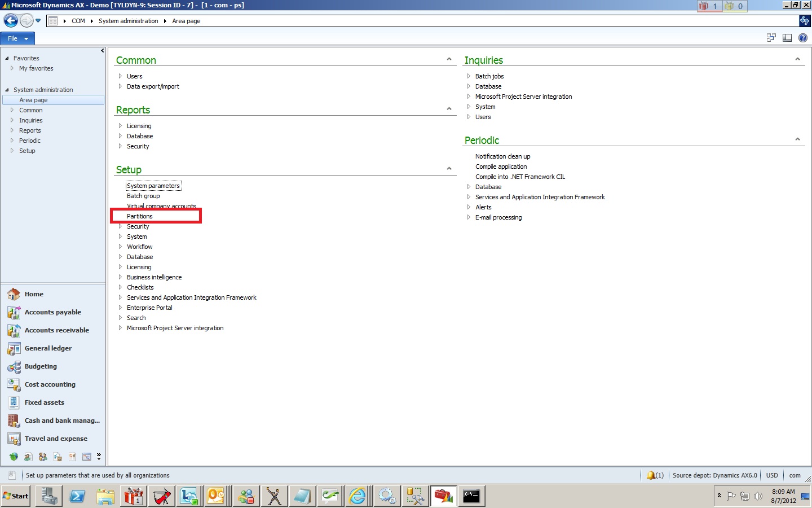
Task: Open Cost accounting module icon
Action: point(14,384)
